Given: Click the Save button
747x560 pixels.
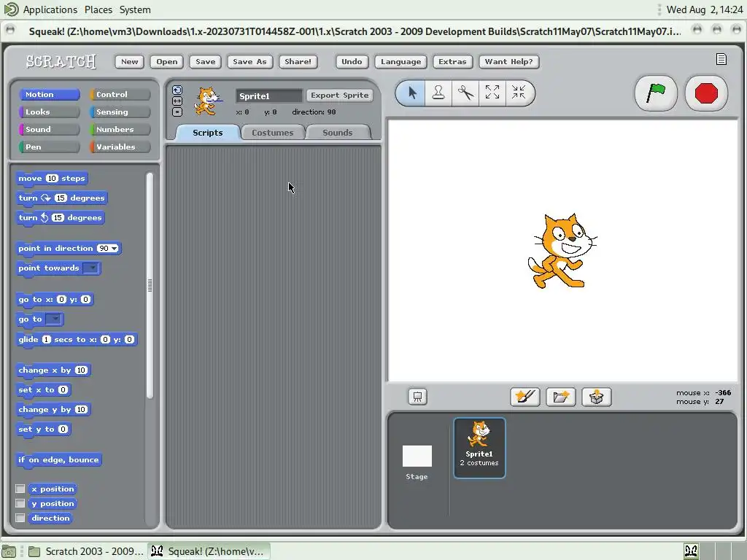Looking at the screenshot, I should click(x=205, y=61).
